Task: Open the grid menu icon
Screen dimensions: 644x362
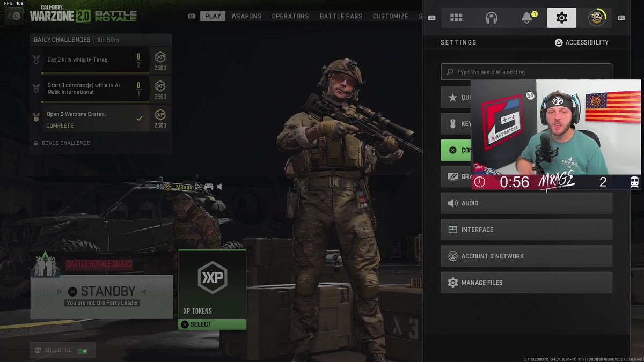Action: (456, 18)
